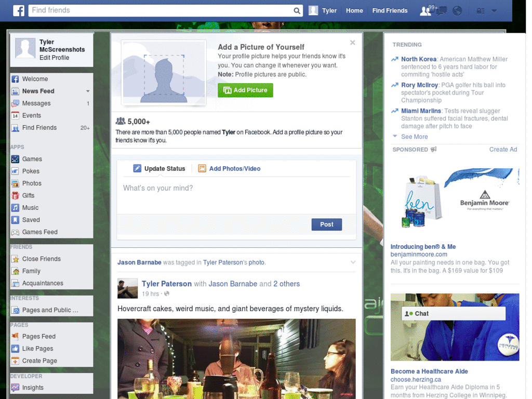Open the Chat bar
This screenshot has width=532, height=399.
[x=453, y=314]
